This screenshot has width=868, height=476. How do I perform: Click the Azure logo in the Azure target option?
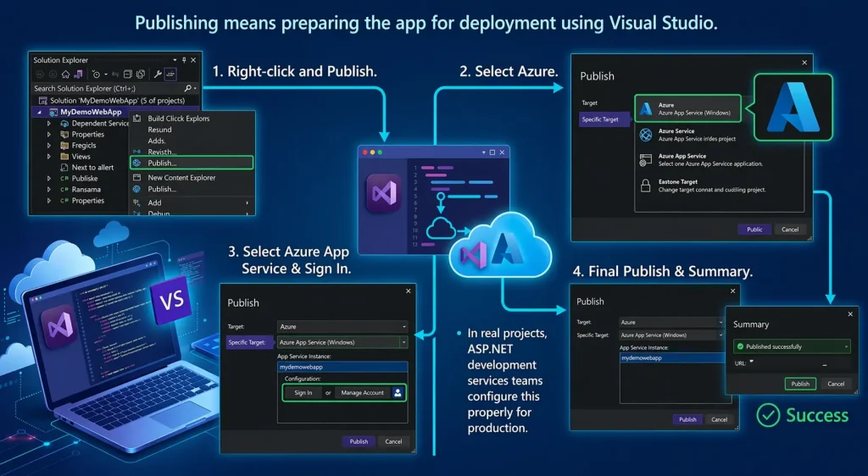click(646, 108)
